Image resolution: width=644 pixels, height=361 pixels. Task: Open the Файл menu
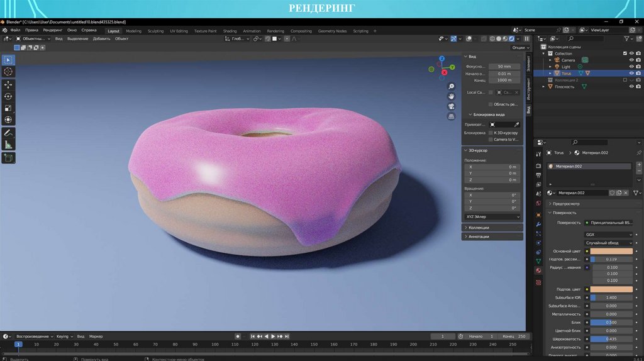click(15, 30)
